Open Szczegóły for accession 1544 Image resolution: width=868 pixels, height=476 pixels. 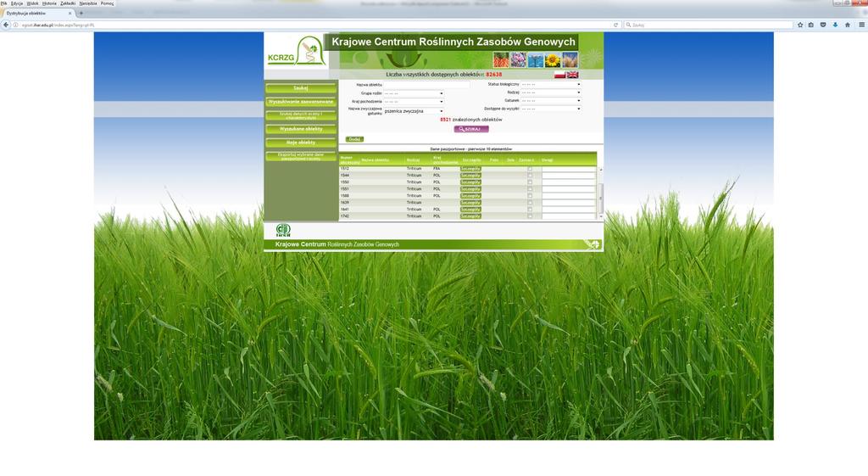click(470, 175)
